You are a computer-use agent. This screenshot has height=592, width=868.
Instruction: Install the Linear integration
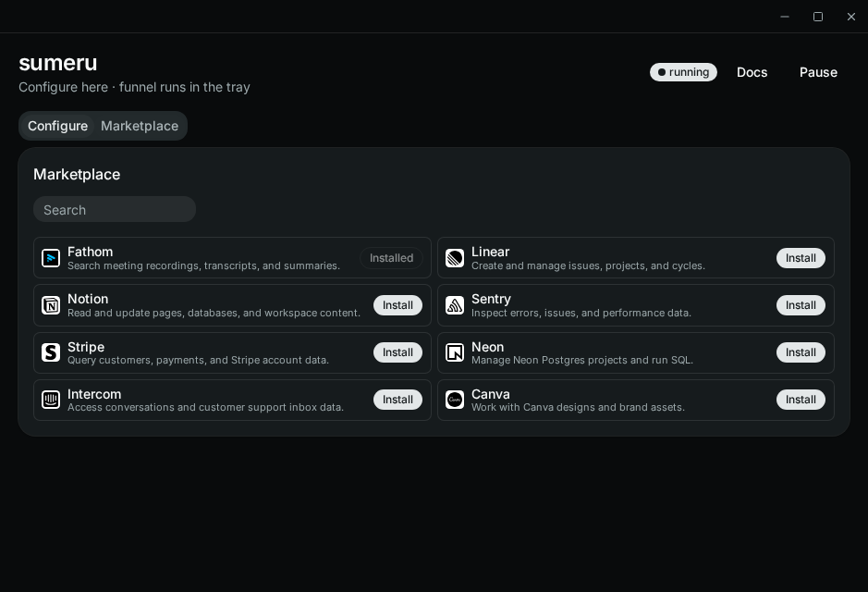tap(801, 258)
